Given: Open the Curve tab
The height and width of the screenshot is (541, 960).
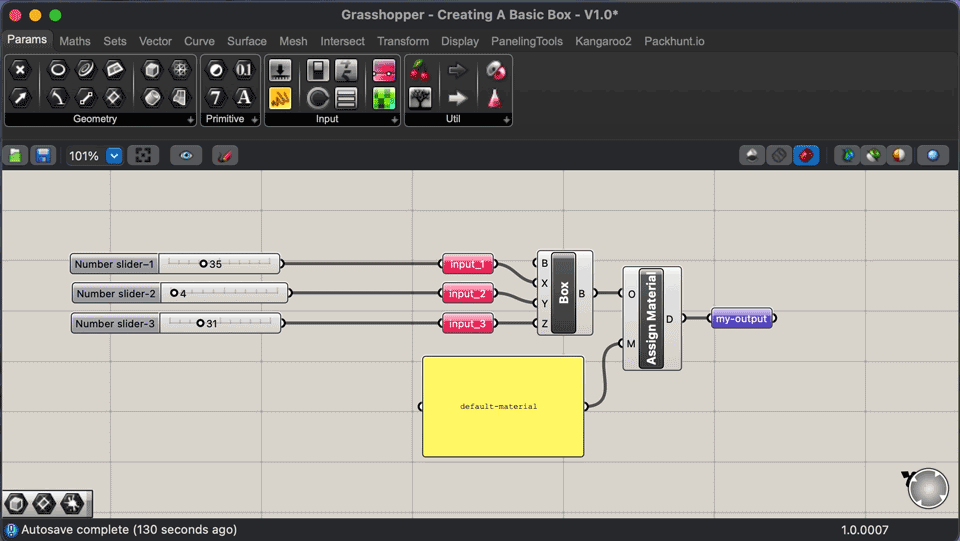Looking at the screenshot, I should 199,41.
